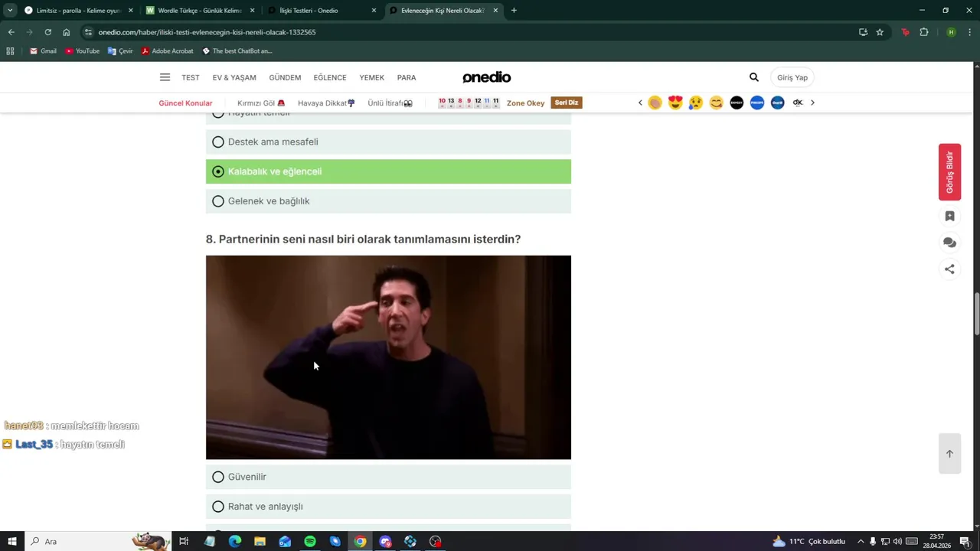Open the Adobe Acrobat bookmark
Screen dimensions: 980x551
(x=167, y=51)
